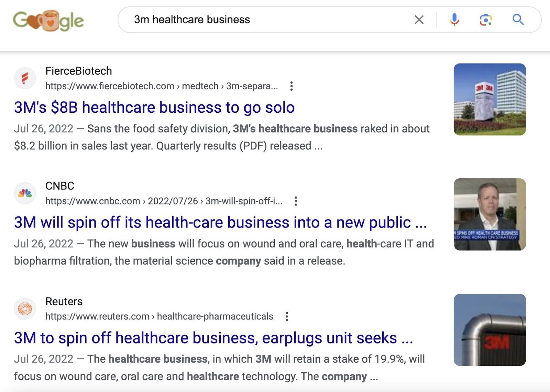Open the three-dot menu on the Reuters result

286,316
